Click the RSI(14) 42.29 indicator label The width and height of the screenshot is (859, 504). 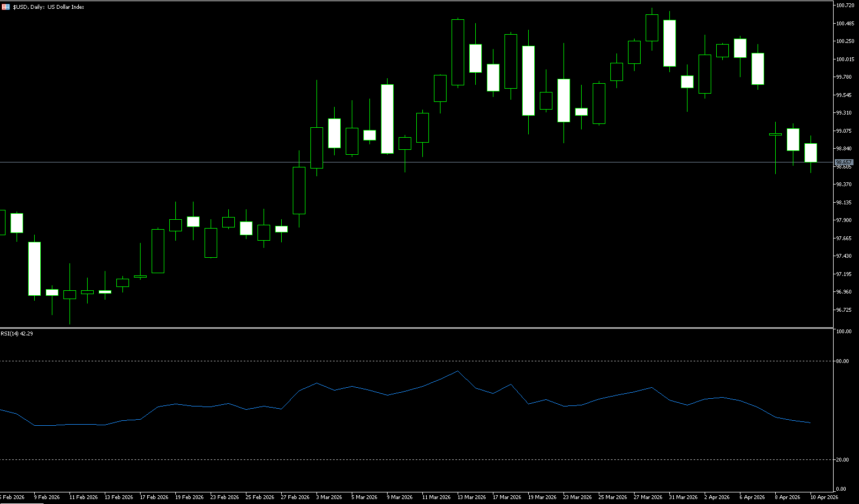[17, 334]
